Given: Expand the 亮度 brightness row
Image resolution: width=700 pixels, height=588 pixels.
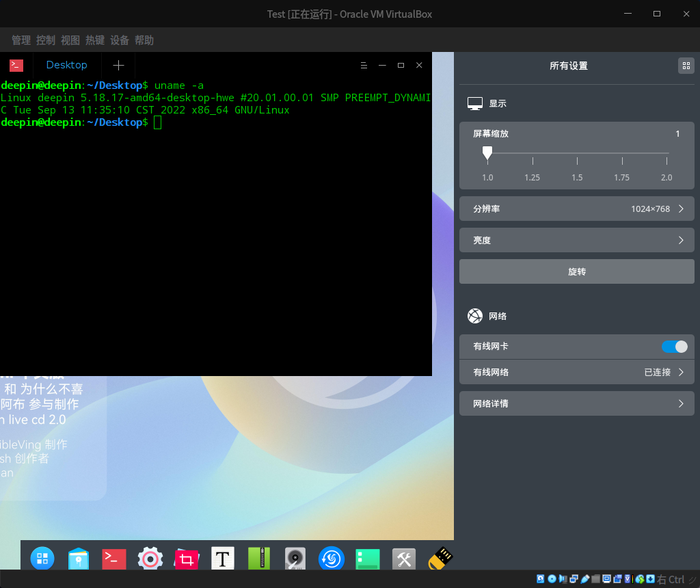Looking at the screenshot, I should (576, 240).
